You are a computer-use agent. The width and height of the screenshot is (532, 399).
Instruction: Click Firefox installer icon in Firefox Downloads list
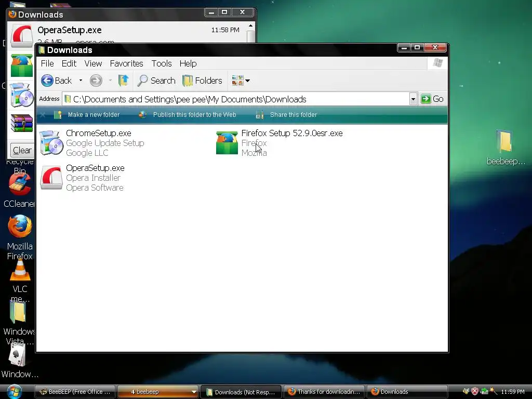[21, 65]
